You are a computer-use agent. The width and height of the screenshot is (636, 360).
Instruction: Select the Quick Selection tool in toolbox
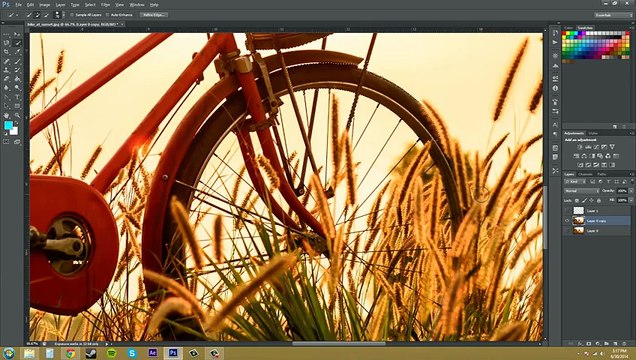tap(17, 43)
